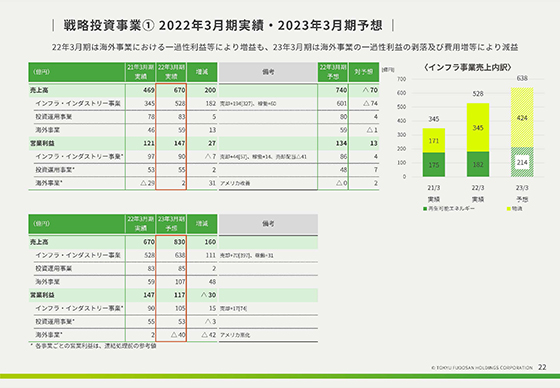
Task: Click the 備考 header of the top table
Action: point(268,72)
